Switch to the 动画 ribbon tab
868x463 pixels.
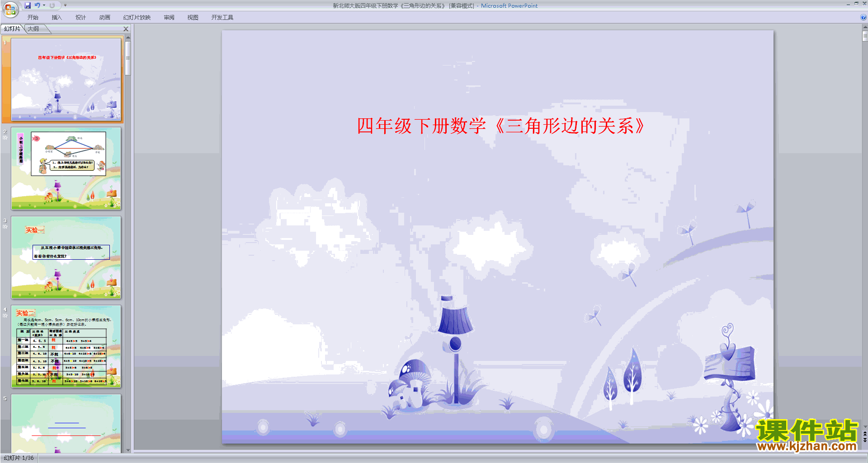tap(104, 18)
